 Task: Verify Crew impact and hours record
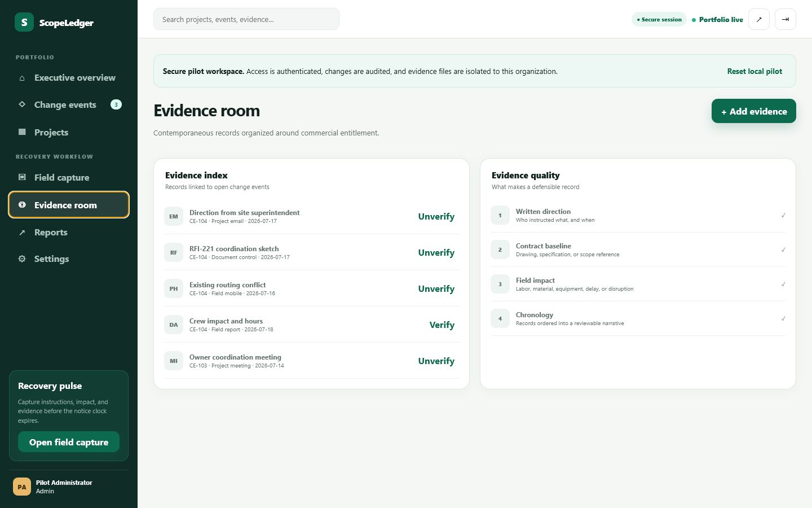click(x=442, y=325)
